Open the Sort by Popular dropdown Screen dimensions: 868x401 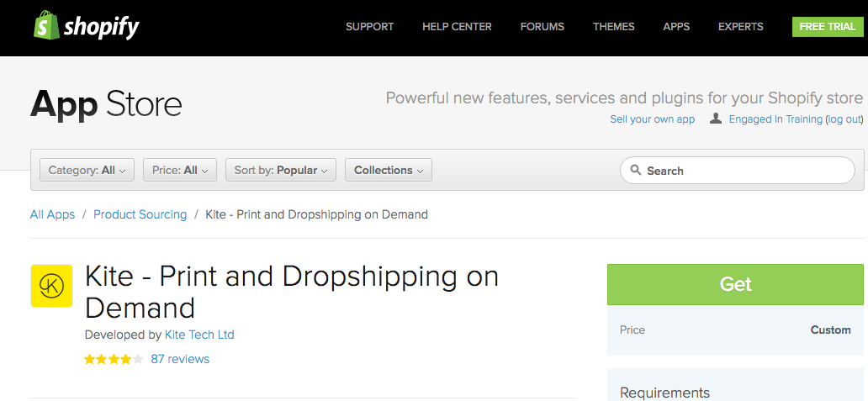(281, 170)
